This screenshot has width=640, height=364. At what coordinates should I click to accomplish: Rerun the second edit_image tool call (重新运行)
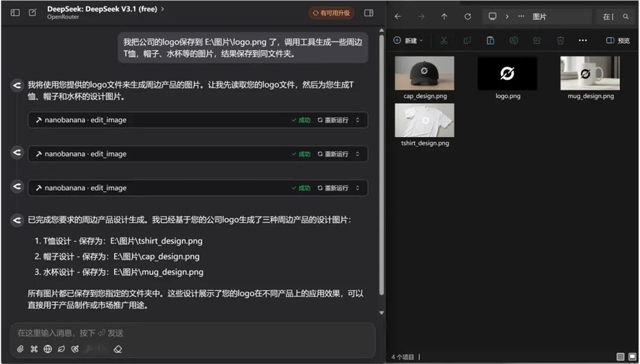(x=333, y=154)
